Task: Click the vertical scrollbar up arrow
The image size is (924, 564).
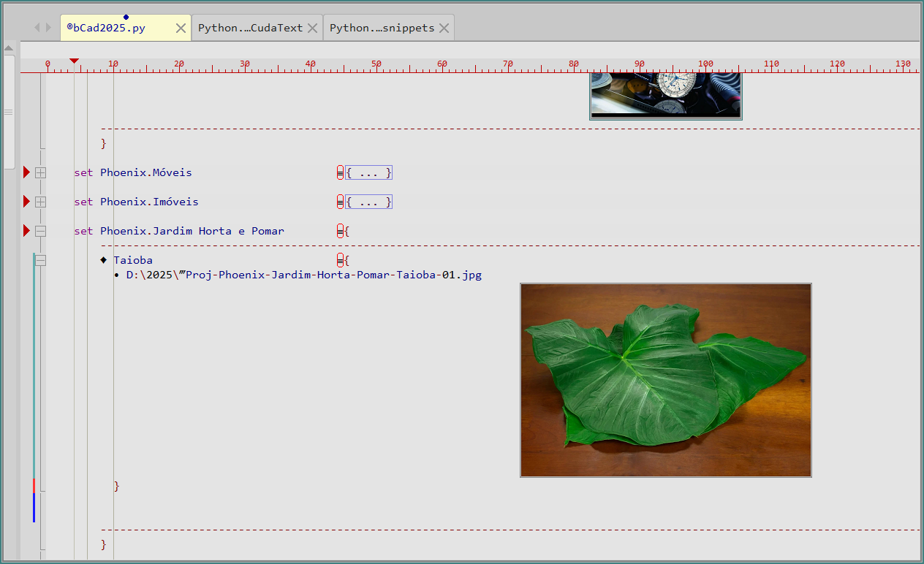Action: point(9,48)
